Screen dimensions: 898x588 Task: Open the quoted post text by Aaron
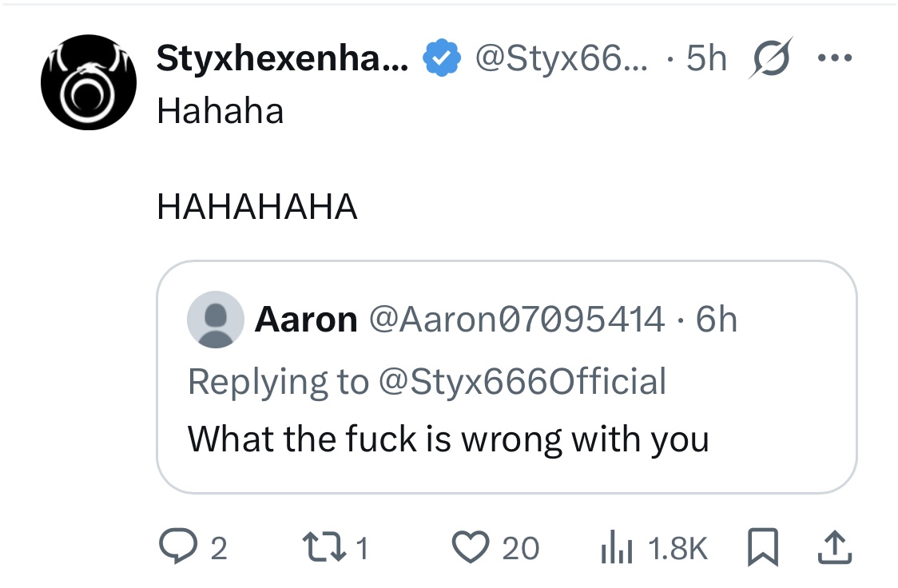pyautogui.click(x=448, y=439)
